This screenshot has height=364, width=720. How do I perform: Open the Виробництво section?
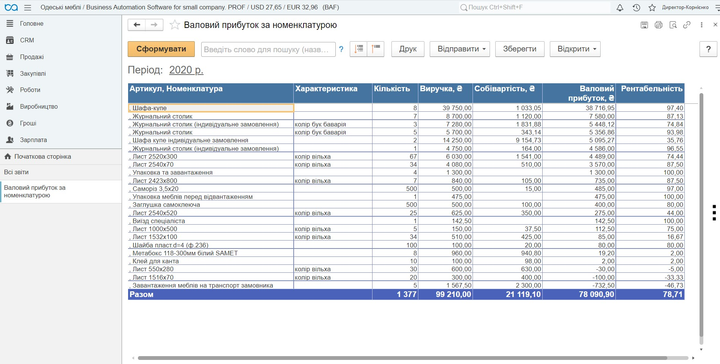coord(61,106)
